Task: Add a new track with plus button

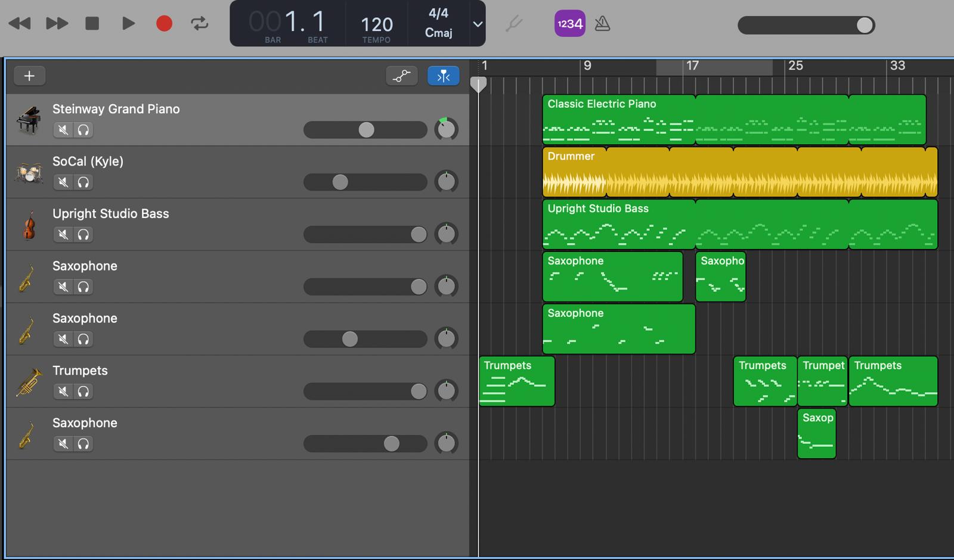Action: (x=29, y=76)
